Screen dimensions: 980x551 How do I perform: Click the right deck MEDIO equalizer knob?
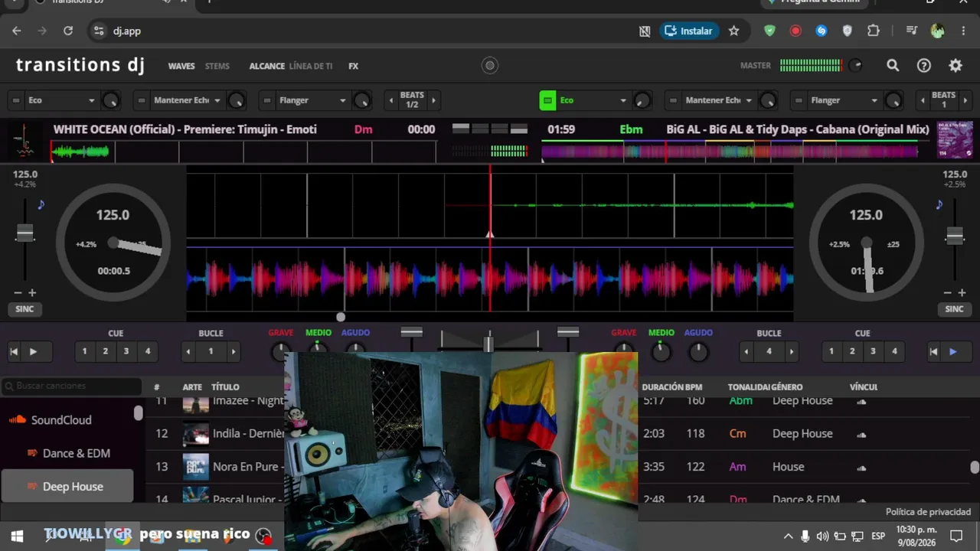click(x=661, y=352)
